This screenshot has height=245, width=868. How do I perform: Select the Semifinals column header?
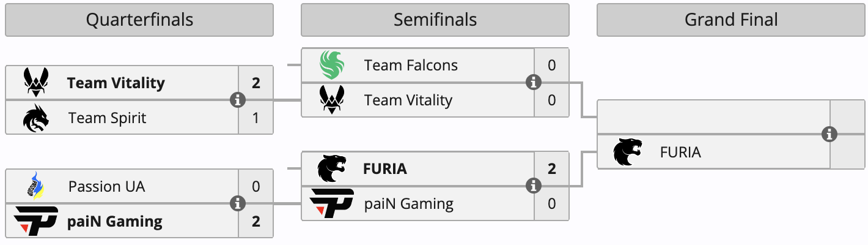click(x=435, y=20)
